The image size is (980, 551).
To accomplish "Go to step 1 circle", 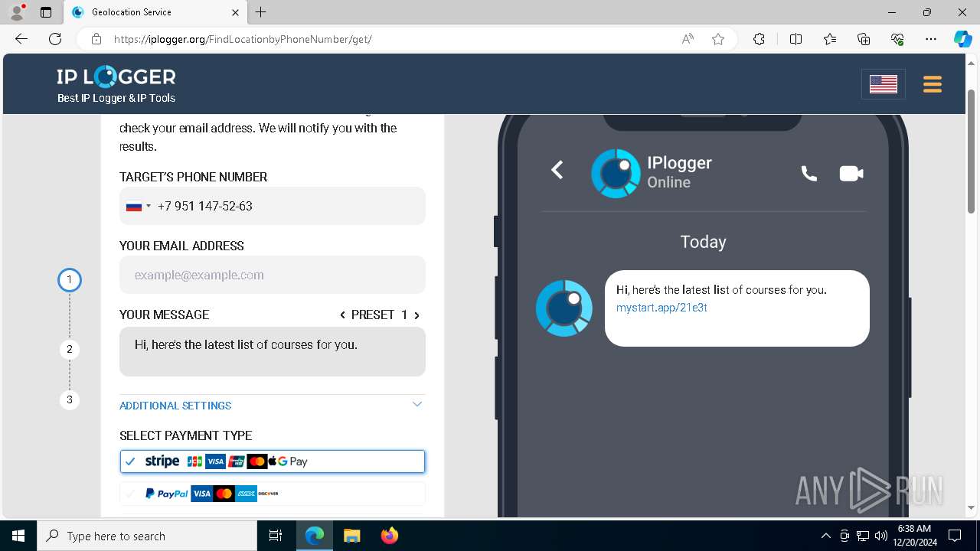I will pos(69,280).
